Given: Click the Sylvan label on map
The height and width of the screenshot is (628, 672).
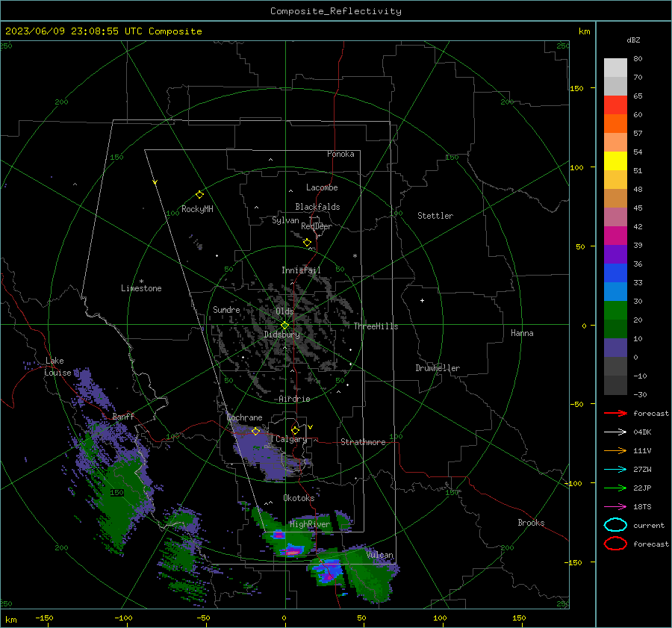Looking at the screenshot, I should click(x=285, y=220).
